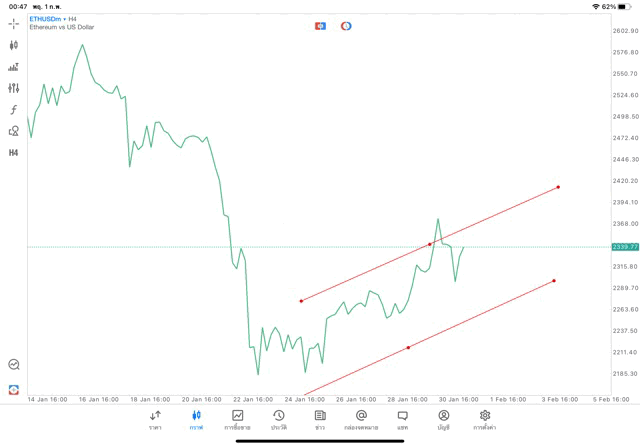This screenshot has width=640, height=447.
Task: Open chart settings sliders icon
Action: (x=13, y=88)
